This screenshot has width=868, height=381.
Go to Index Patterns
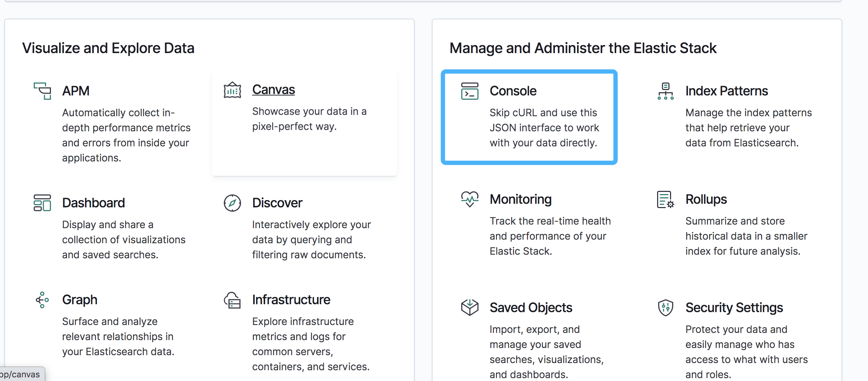tap(726, 91)
